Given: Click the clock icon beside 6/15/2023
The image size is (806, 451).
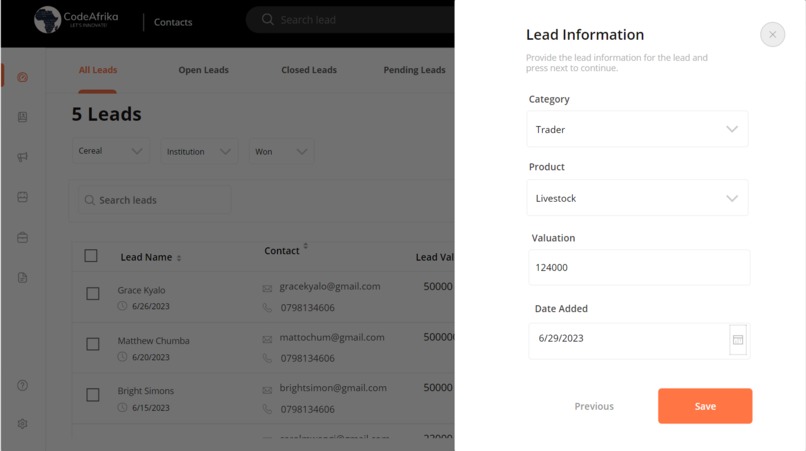Looking at the screenshot, I should [x=122, y=407].
